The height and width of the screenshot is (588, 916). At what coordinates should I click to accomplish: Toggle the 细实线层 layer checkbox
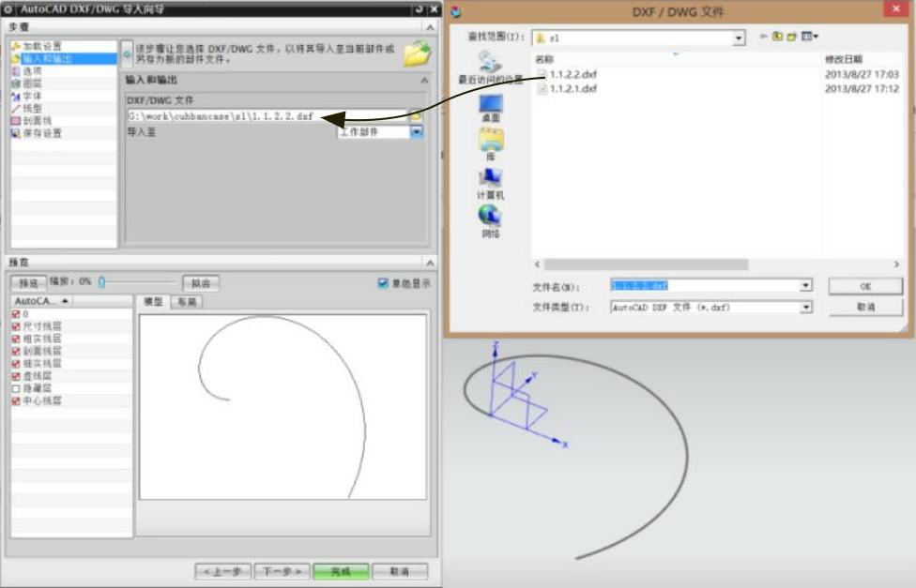tap(16, 364)
